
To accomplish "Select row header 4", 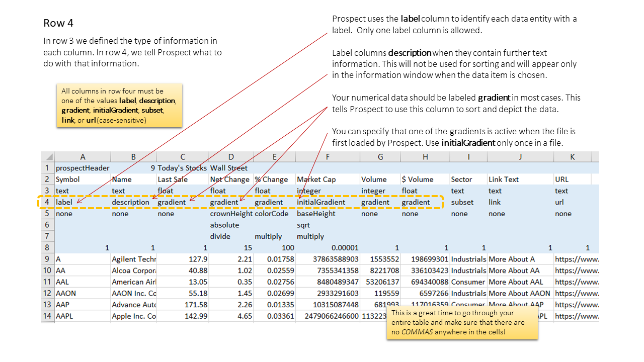I will (48, 202).
